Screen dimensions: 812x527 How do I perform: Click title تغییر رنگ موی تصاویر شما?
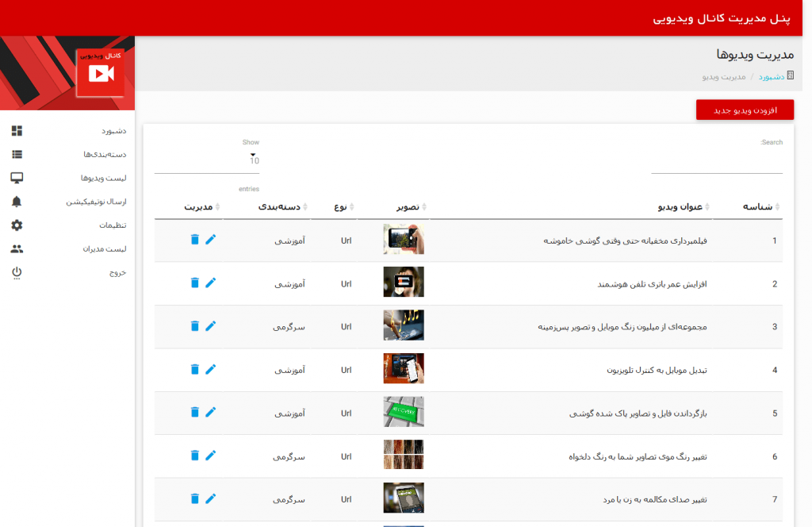click(x=638, y=456)
